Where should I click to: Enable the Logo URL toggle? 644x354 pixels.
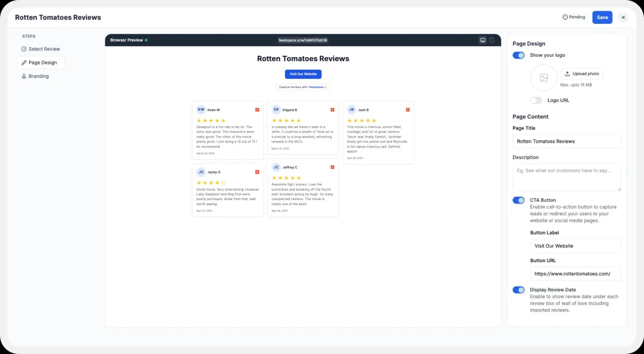[x=536, y=100]
